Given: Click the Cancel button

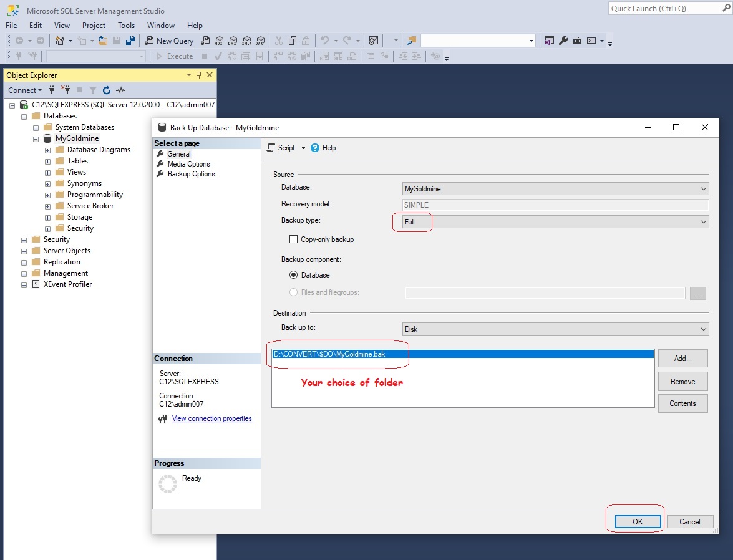Looking at the screenshot, I should (x=690, y=522).
